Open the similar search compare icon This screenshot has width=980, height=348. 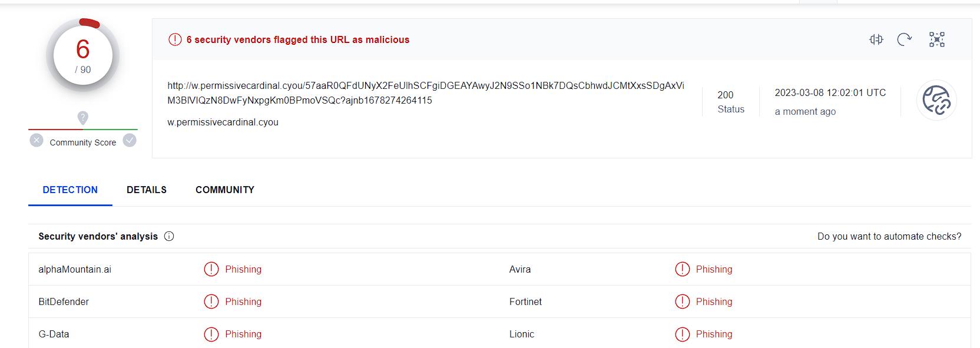click(x=876, y=39)
